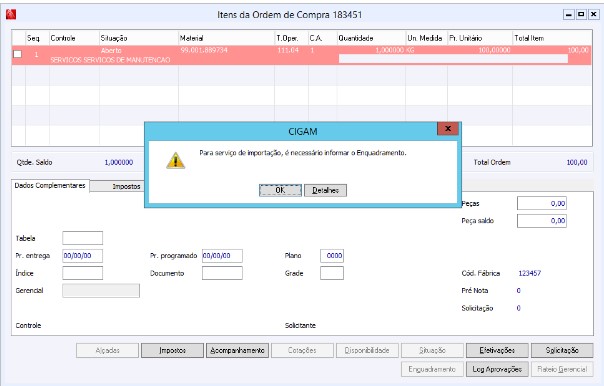Click the Un. Medida column header

coord(426,38)
